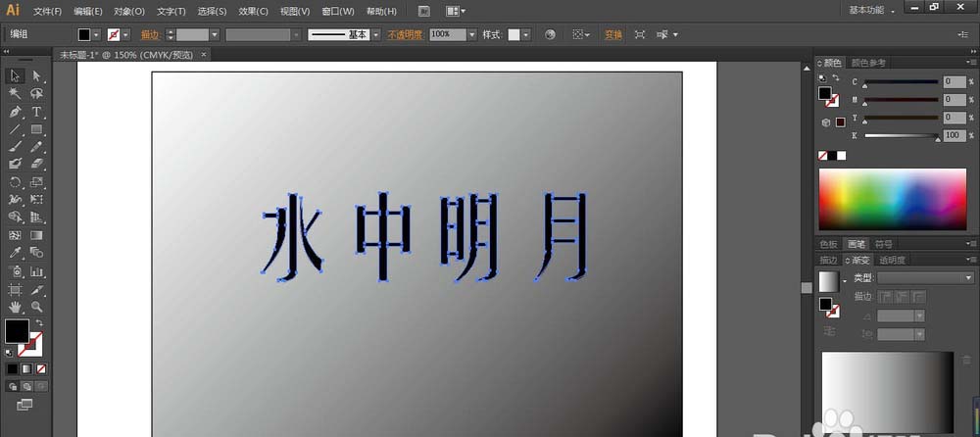Select the Eyedropper tool
Image resolution: width=980 pixels, height=437 pixels.
[15, 253]
